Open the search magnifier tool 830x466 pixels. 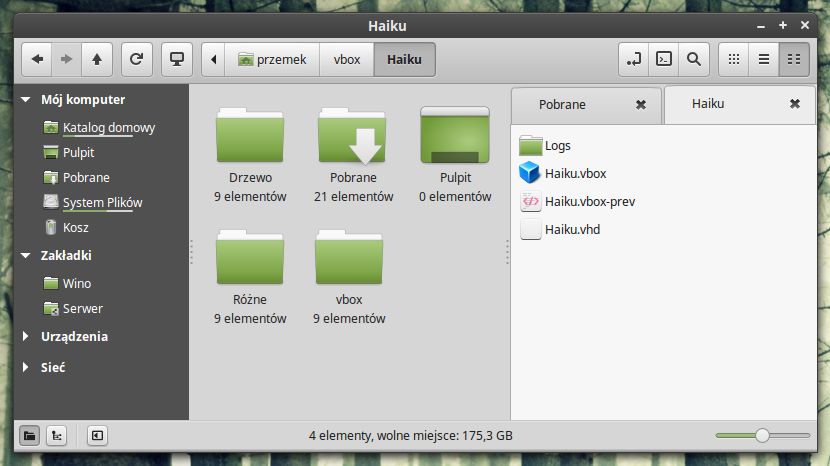(x=694, y=59)
